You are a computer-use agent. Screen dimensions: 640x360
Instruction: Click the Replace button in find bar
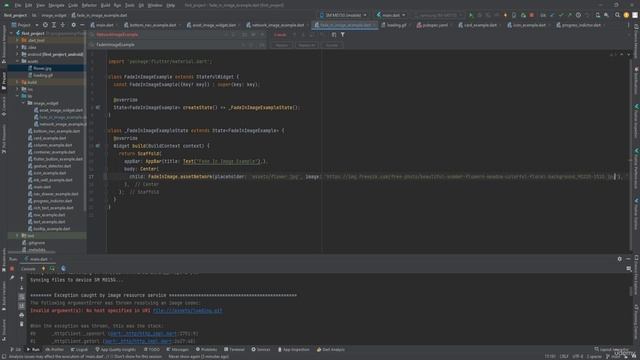click(x=282, y=45)
